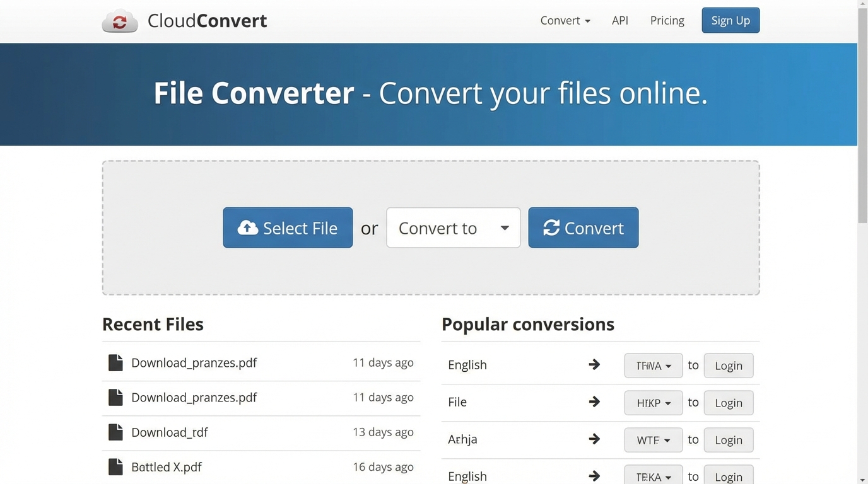Expand the WTF format dropdown
The width and height of the screenshot is (868, 484).
coord(653,440)
